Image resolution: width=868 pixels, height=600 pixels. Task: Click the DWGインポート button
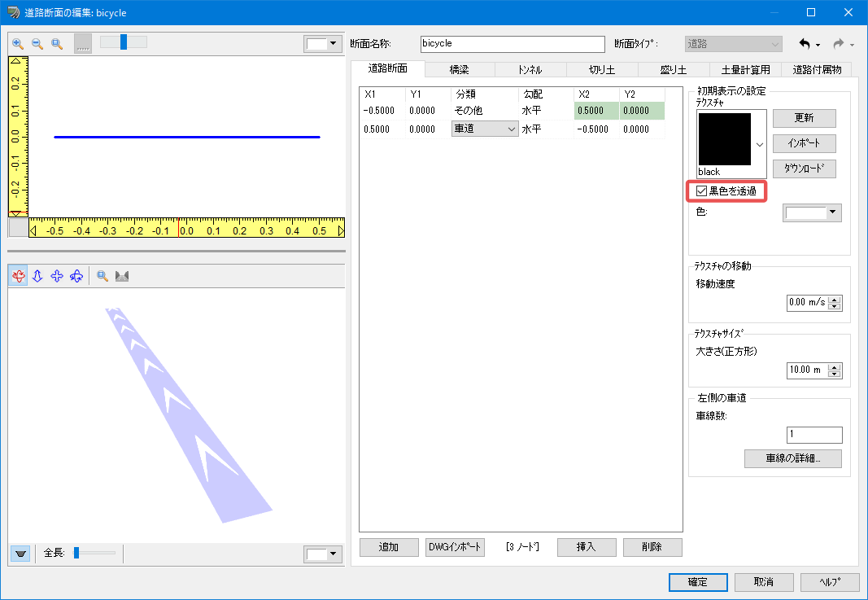[455, 547]
